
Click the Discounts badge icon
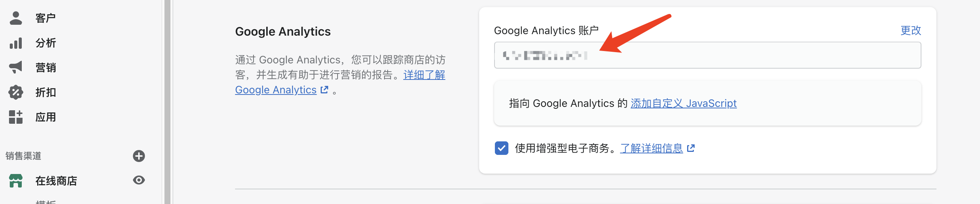pos(16,92)
